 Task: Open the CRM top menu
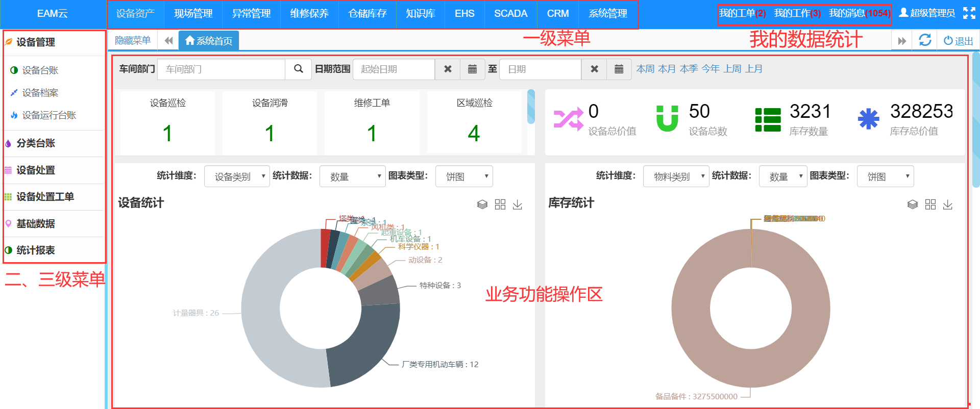pyautogui.click(x=558, y=14)
